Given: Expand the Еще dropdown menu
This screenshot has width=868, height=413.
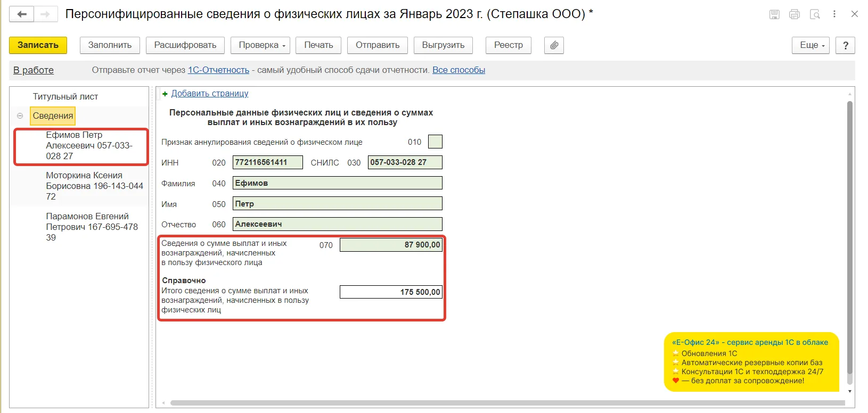Looking at the screenshot, I should 811,45.
